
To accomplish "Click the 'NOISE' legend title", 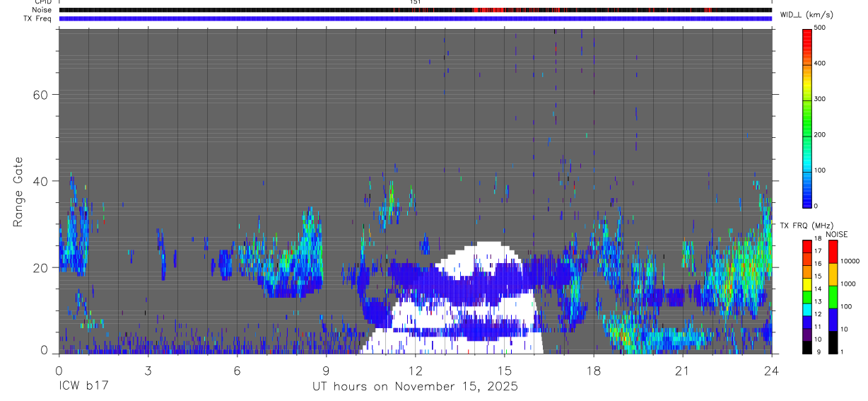I will click(x=836, y=234).
